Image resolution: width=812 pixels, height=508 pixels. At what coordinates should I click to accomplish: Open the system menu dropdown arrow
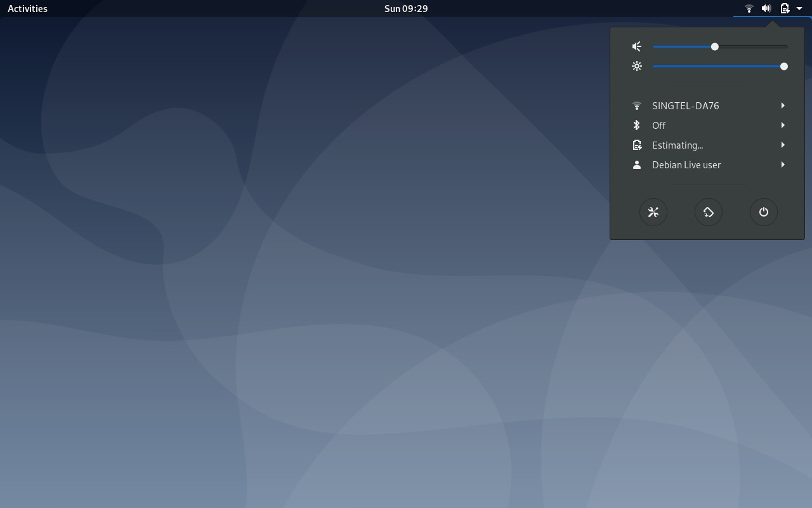pos(799,8)
